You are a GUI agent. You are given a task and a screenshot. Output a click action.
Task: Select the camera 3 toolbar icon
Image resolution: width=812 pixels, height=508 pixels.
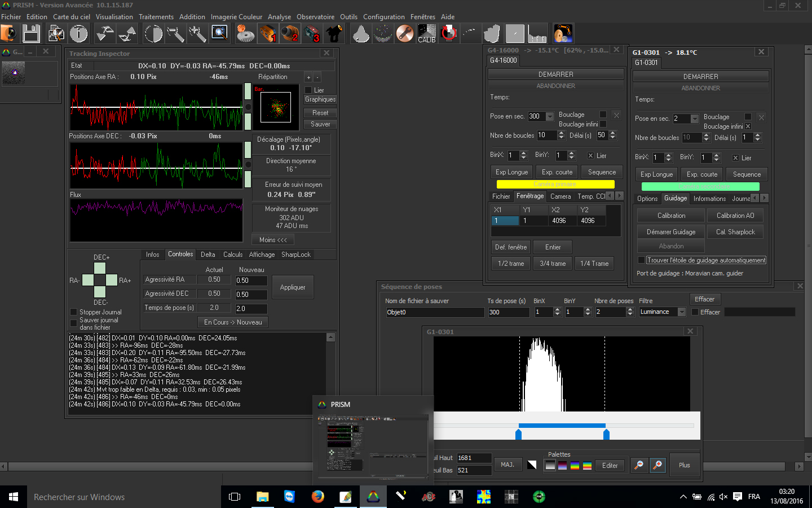tap(312, 34)
